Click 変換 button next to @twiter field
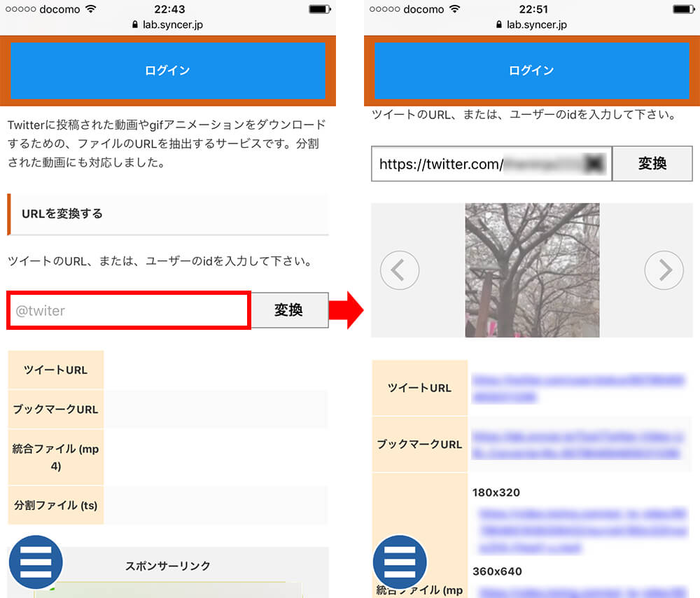Screen dimensions: 700x598 (x=290, y=310)
